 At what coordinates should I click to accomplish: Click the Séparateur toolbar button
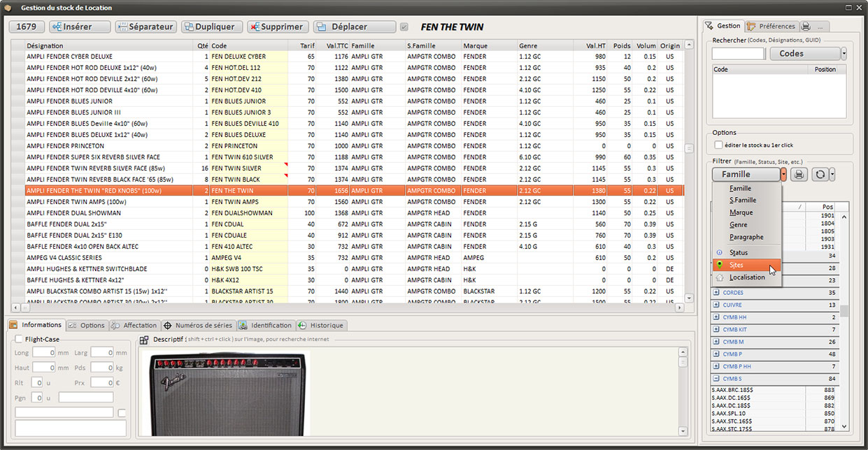145,27
